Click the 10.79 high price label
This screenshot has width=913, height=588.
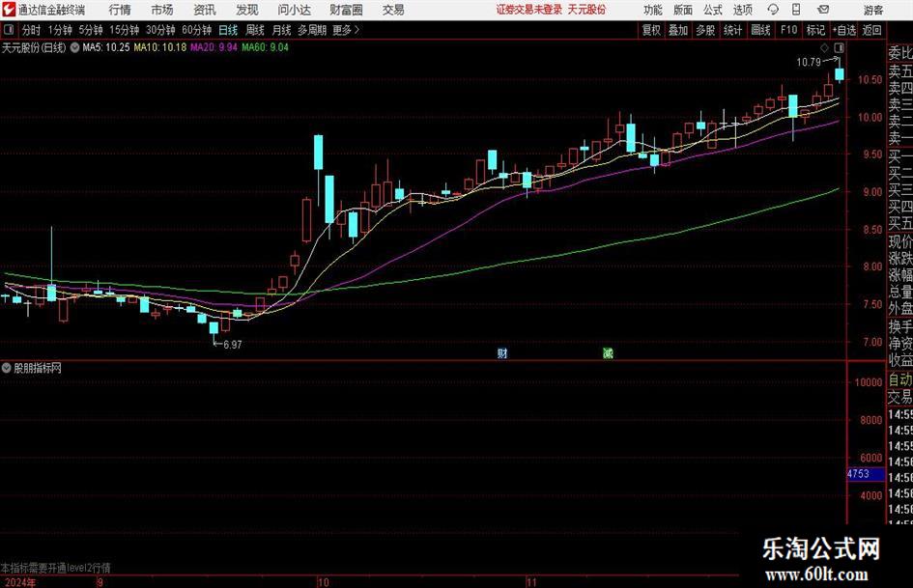(809, 63)
